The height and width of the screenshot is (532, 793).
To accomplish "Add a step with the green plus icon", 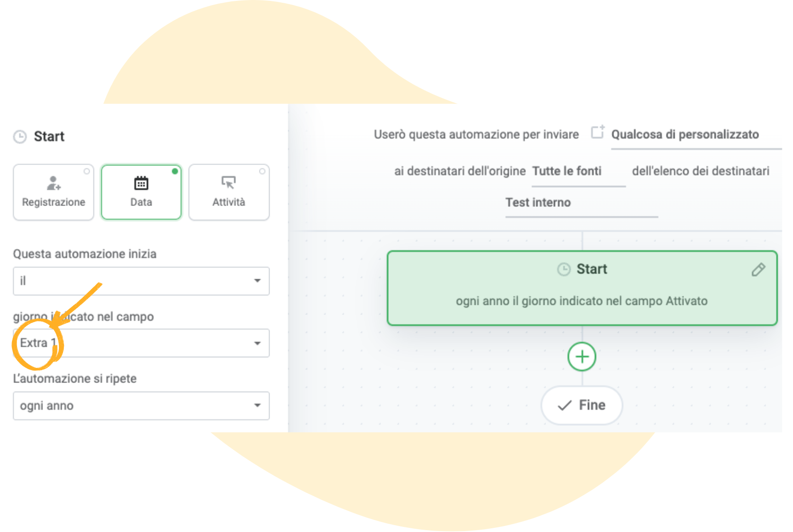I will click(x=582, y=357).
